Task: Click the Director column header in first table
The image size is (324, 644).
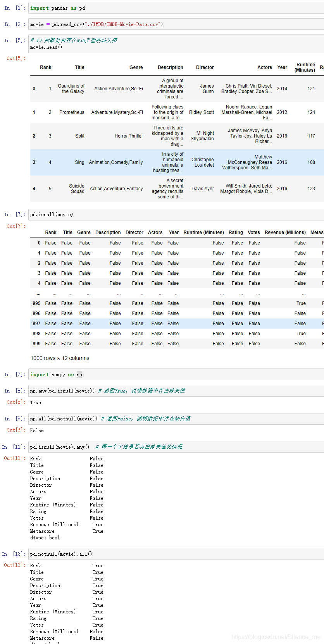Action: pos(205,67)
